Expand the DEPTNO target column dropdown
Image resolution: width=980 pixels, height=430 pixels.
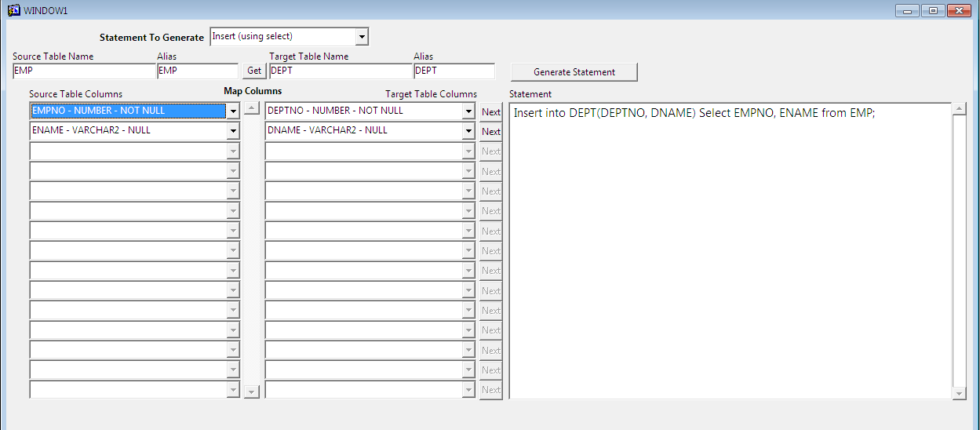(x=468, y=111)
